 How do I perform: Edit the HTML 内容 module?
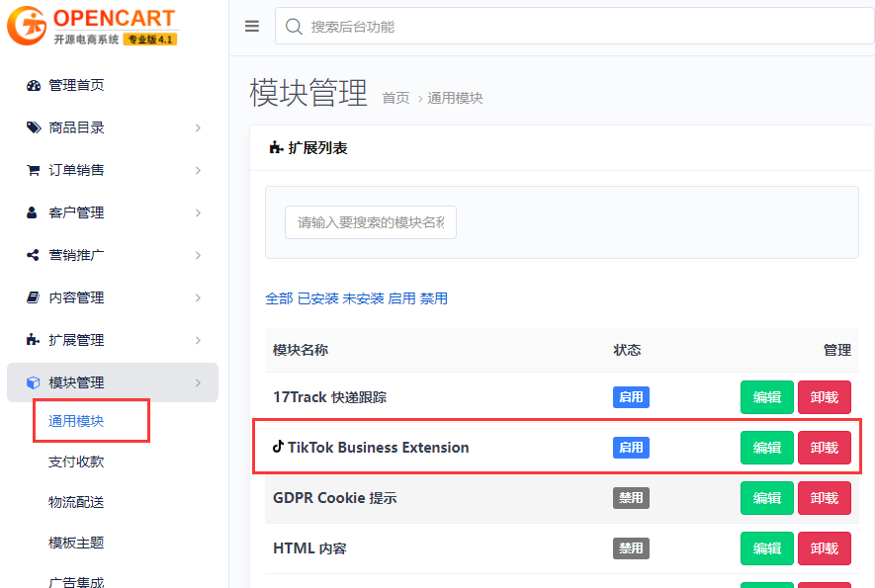(767, 548)
